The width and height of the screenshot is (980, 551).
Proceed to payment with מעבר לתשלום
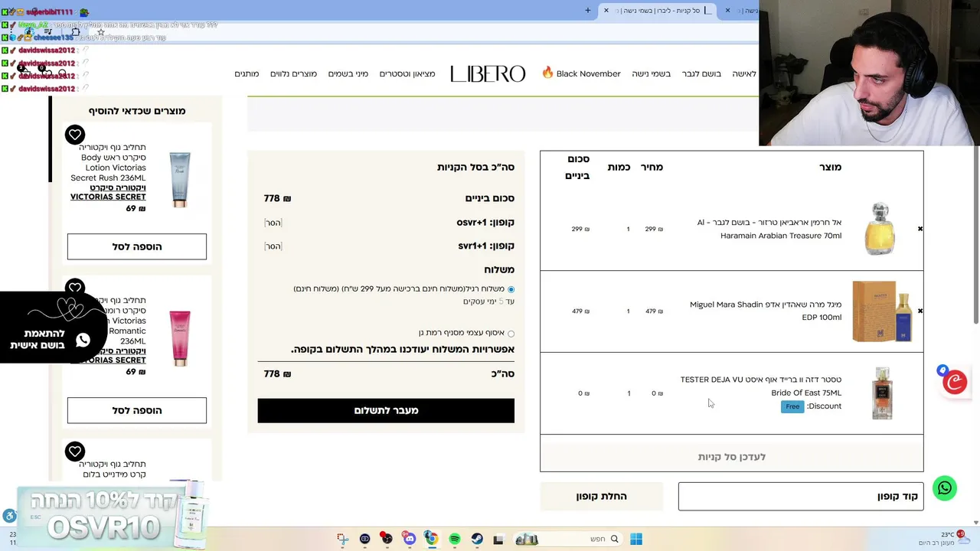386,410
